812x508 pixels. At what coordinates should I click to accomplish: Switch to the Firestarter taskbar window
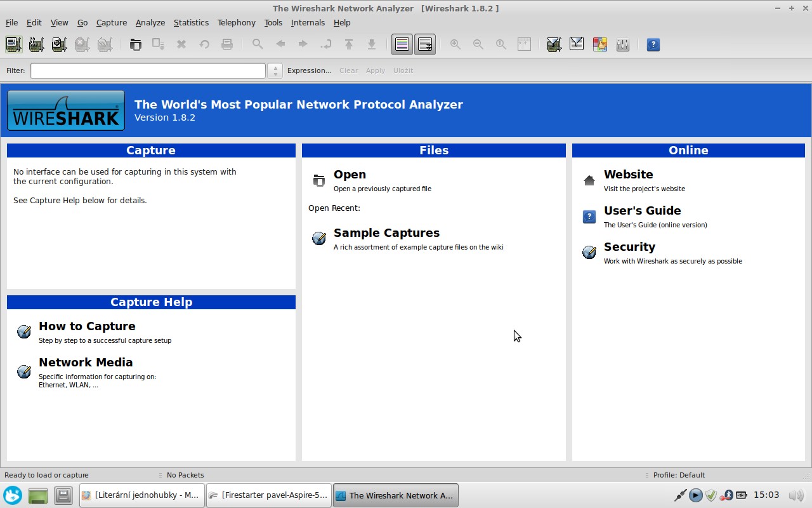point(269,495)
